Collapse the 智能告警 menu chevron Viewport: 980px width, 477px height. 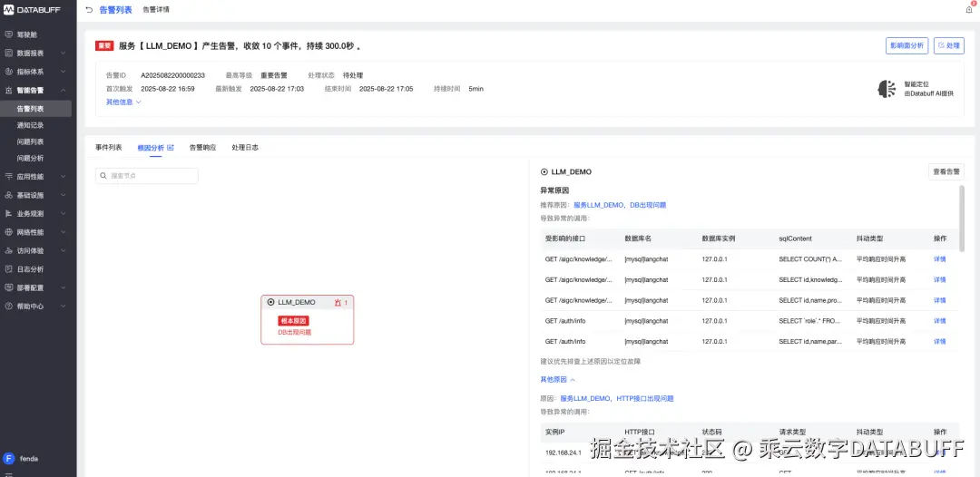coord(64,91)
